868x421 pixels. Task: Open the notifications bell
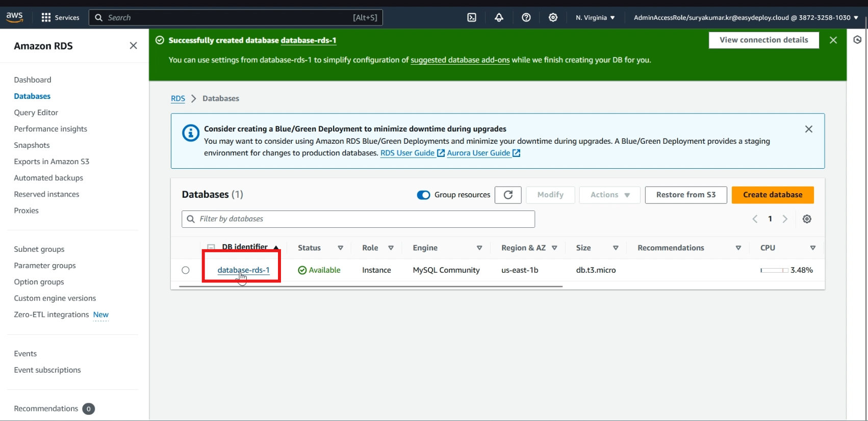499,17
